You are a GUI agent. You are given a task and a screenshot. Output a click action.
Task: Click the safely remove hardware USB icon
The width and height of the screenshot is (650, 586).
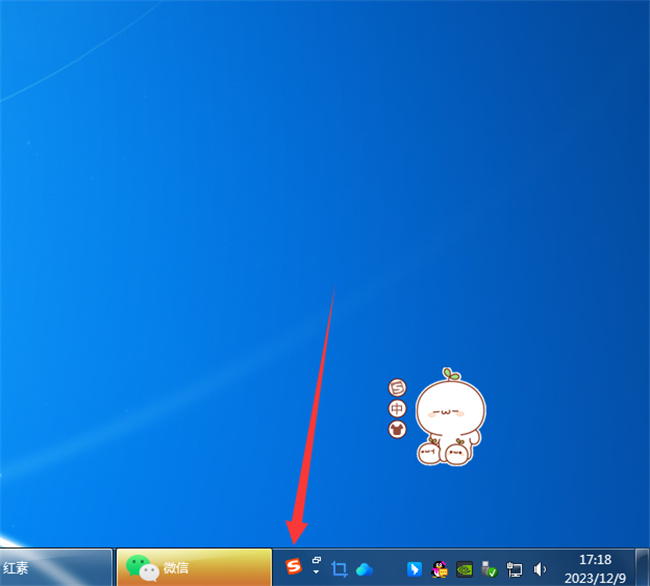click(489, 569)
